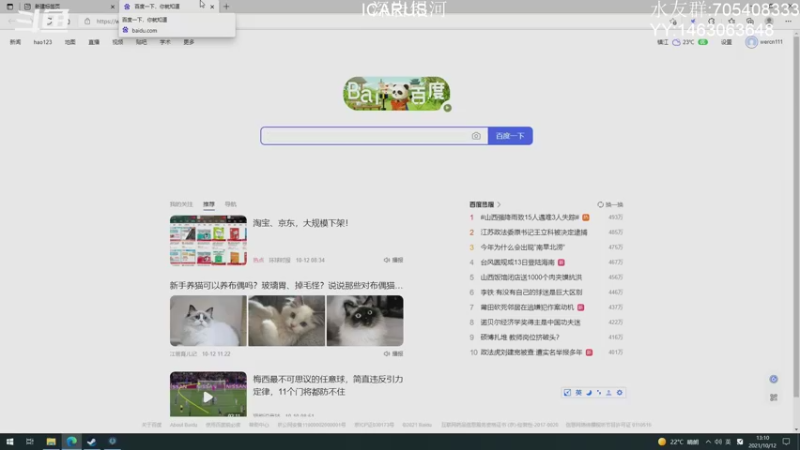Open hot search item 10 政法虎刘建
This screenshot has height=450, width=800.
(x=531, y=353)
